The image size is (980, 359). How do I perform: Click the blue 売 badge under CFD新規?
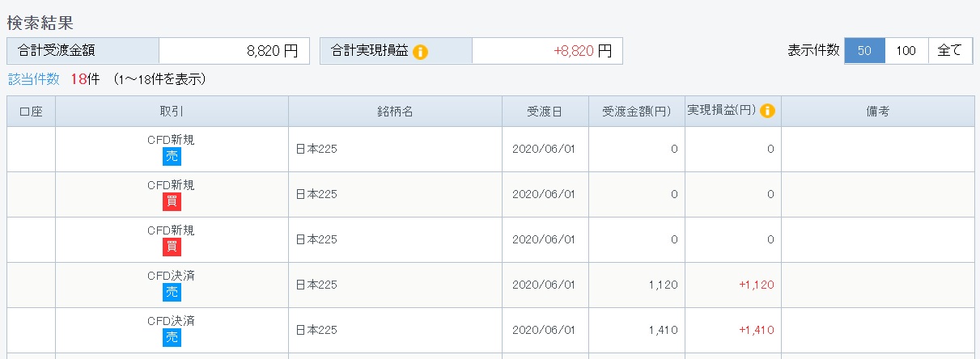tap(171, 156)
